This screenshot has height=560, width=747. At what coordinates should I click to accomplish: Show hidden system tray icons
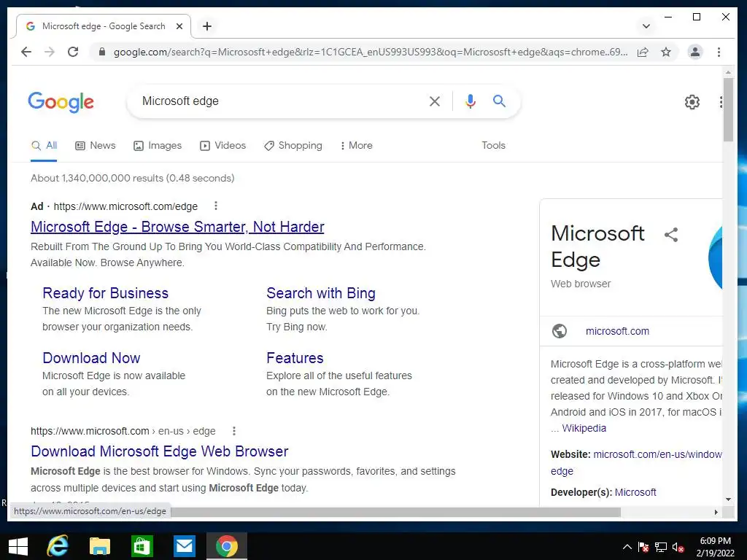click(x=627, y=547)
